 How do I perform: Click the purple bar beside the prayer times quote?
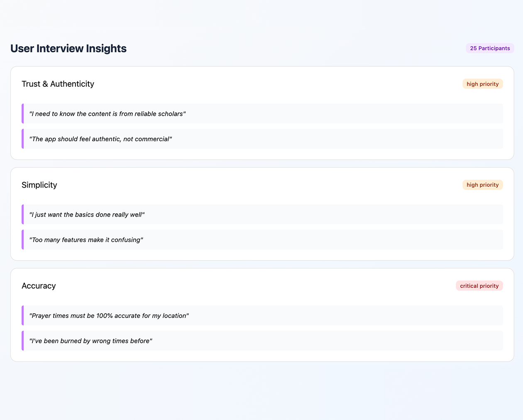tap(22, 315)
